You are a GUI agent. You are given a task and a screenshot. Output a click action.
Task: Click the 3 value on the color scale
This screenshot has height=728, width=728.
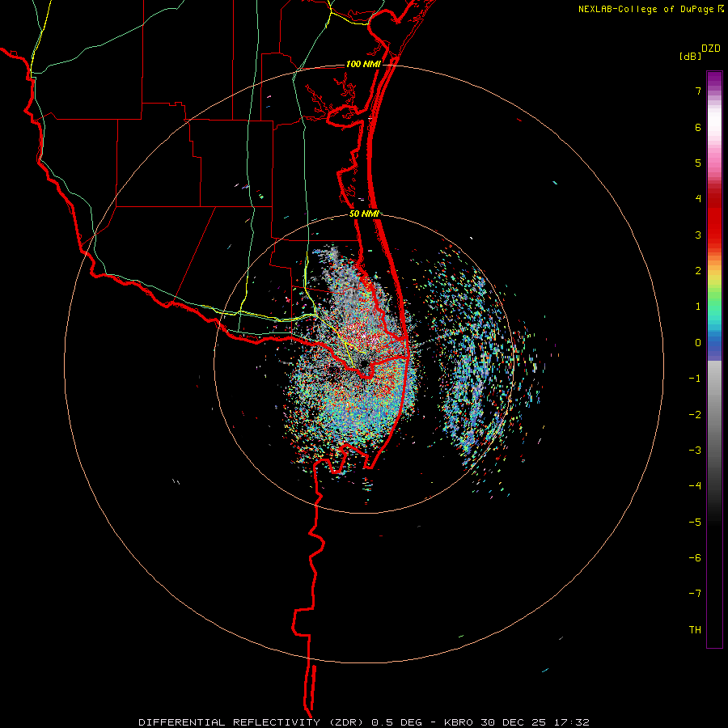698,235
